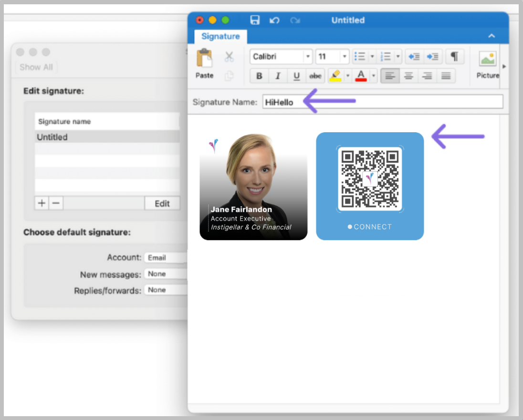Center align the text
The image size is (523, 420).
[x=408, y=76]
